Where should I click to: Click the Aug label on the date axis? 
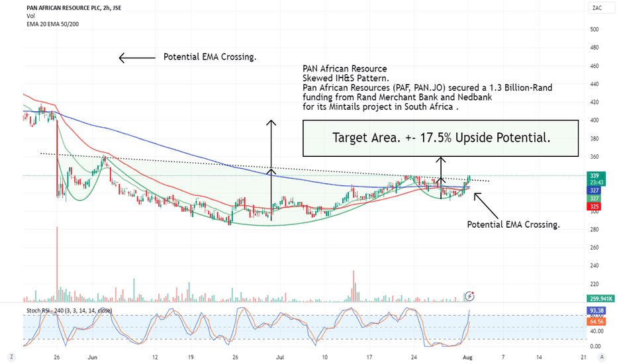(467, 357)
